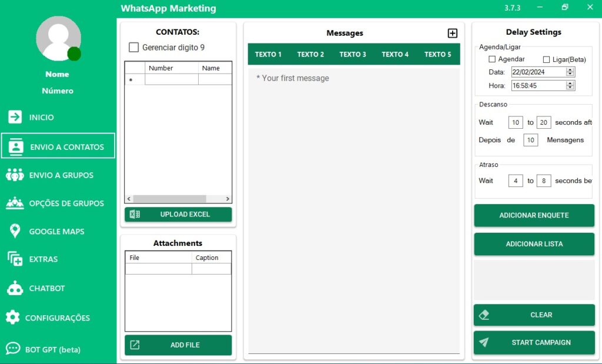Click the contacts table horizontal scrollbar thumb
This screenshot has height=364, width=602.
coord(169,199)
